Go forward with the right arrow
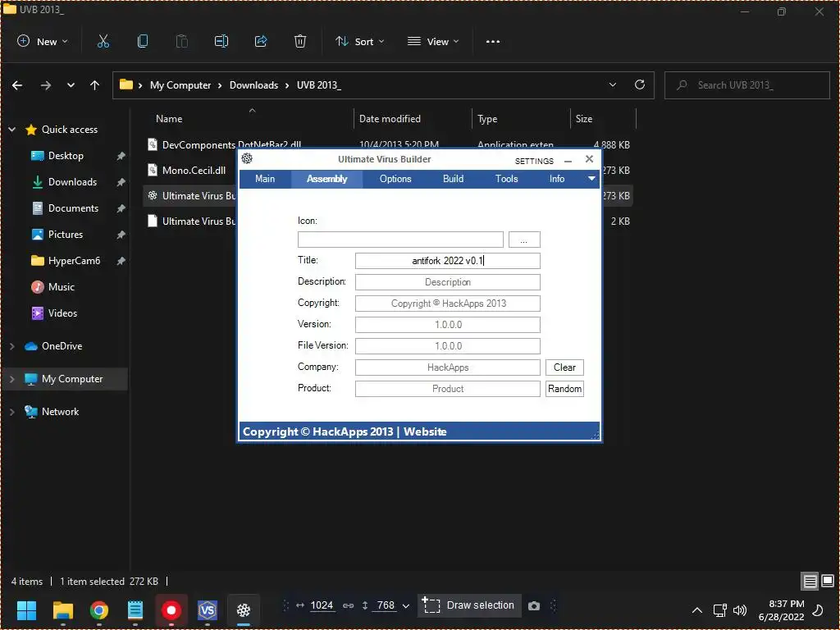Image resolution: width=840 pixels, height=630 pixels. pyautogui.click(x=46, y=85)
